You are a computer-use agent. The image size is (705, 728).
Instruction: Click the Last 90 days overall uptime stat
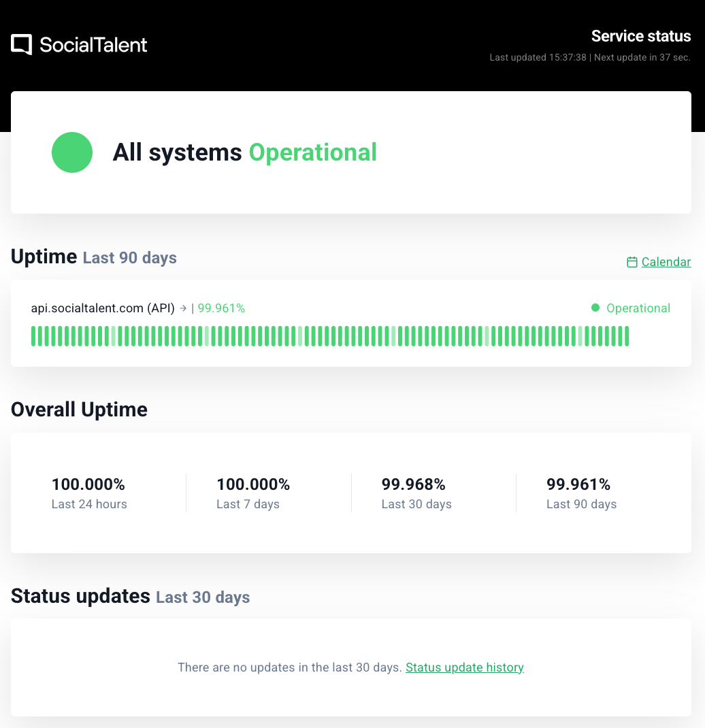581,493
